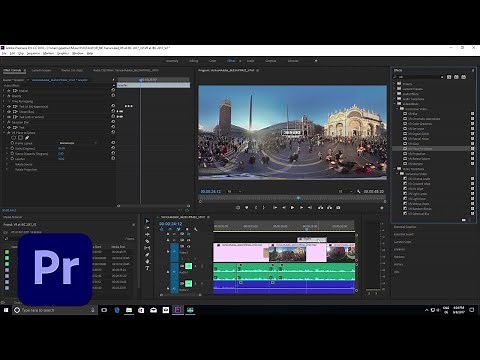Open the File menu
This screenshot has height=360, width=480.
4,53
